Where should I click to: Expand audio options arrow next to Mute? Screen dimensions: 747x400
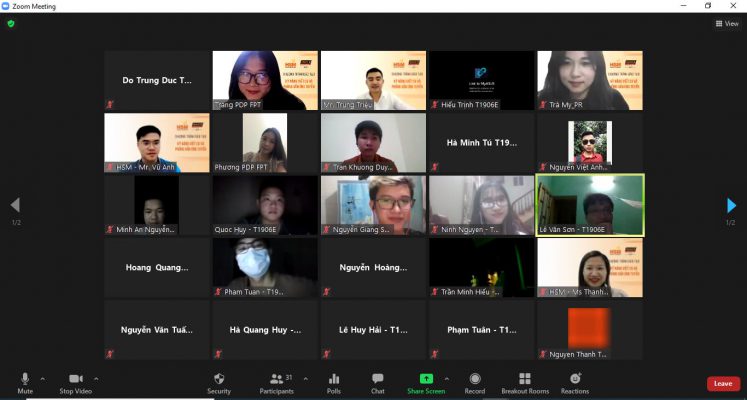(x=42, y=379)
